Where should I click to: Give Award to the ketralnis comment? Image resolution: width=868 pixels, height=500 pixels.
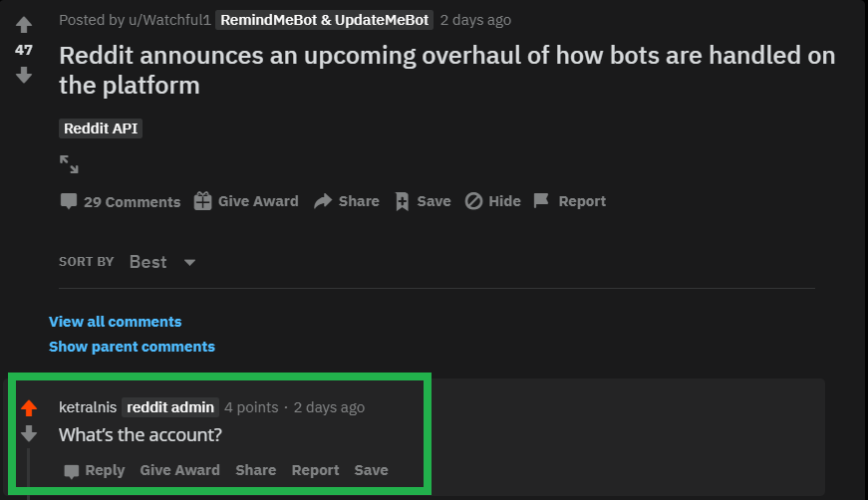coord(180,470)
